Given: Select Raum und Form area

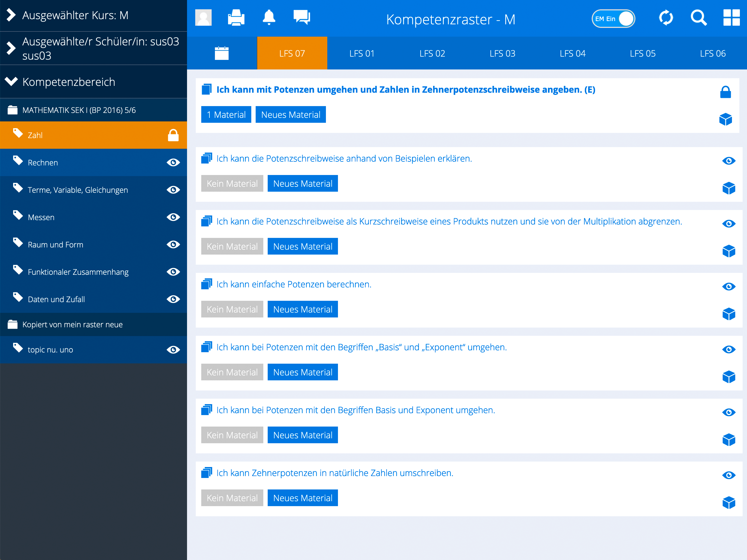Looking at the screenshot, I should coord(94,244).
